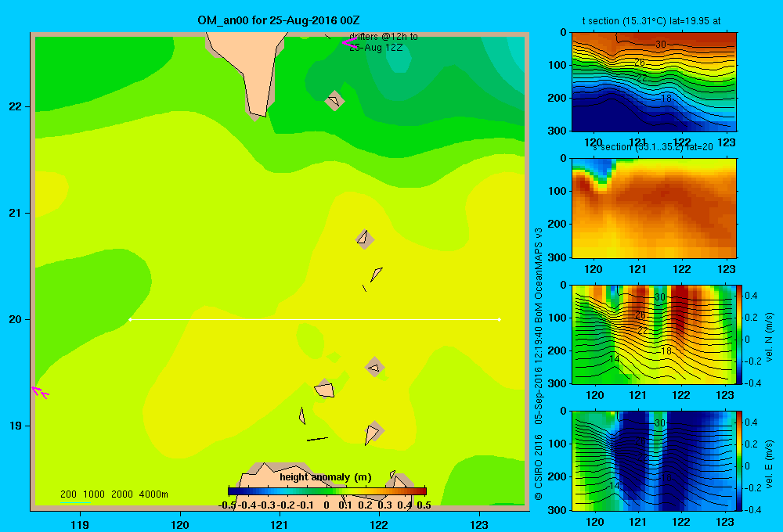Click the island near 19.5N 122E
Image resolution: width=783 pixels, height=532 pixels.
click(374, 368)
